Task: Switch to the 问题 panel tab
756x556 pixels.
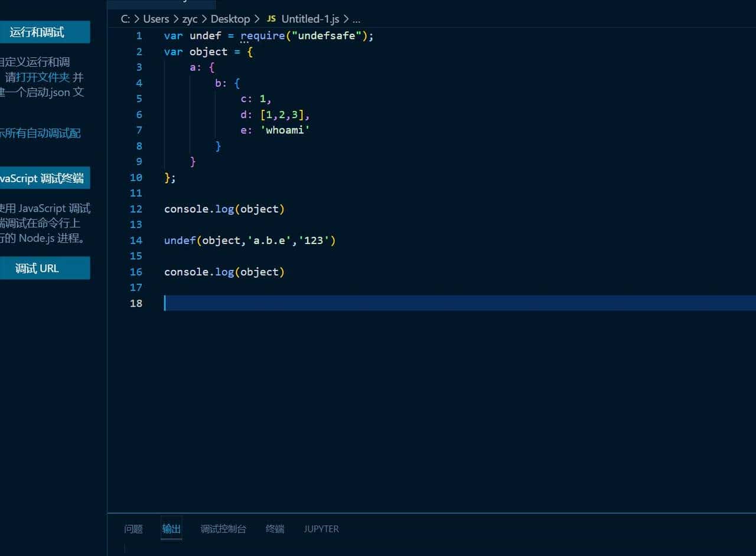Action: click(133, 529)
